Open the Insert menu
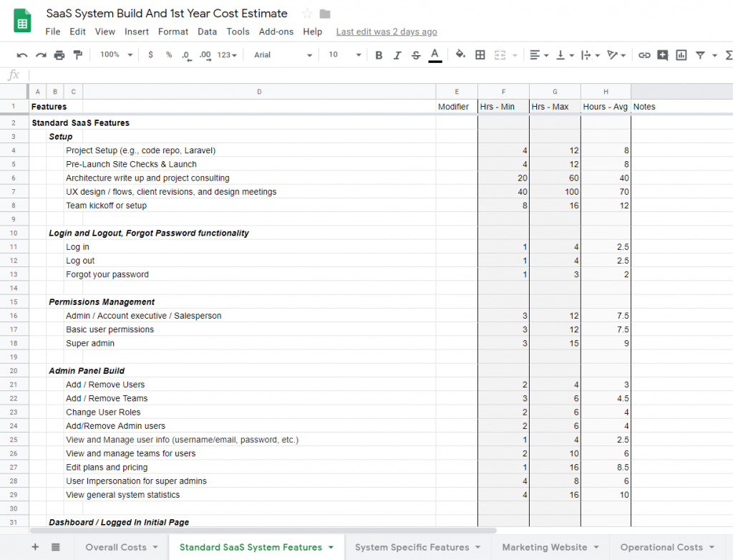This screenshot has width=733, height=560. click(137, 32)
